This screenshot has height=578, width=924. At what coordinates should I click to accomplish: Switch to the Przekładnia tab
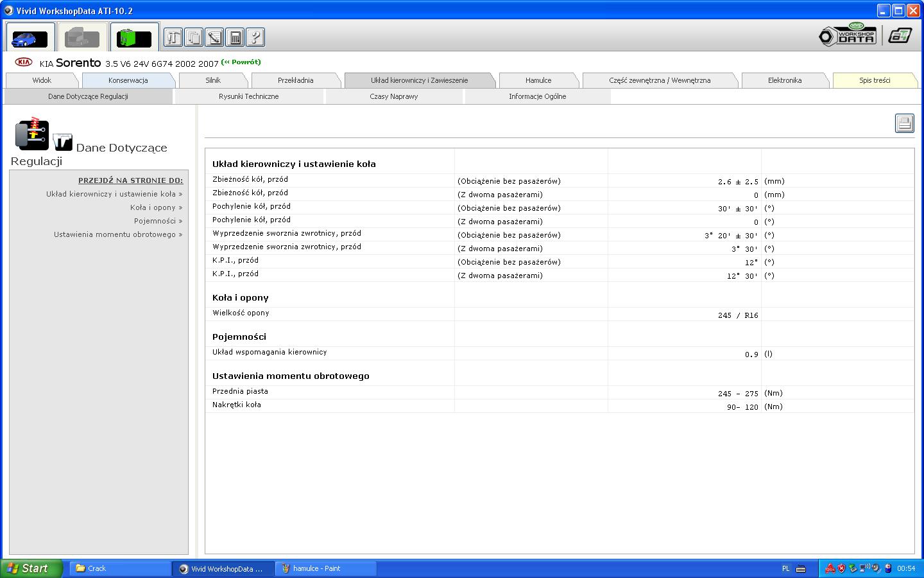(x=296, y=80)
